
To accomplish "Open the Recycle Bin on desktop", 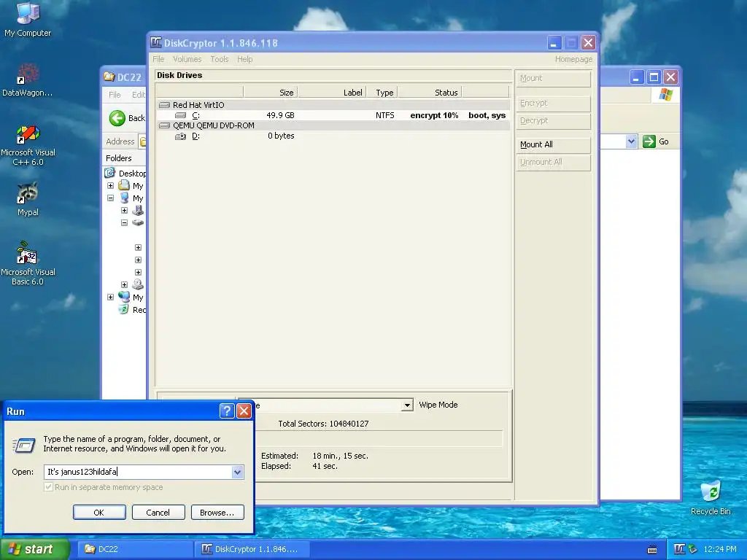I will click(711, 497).
